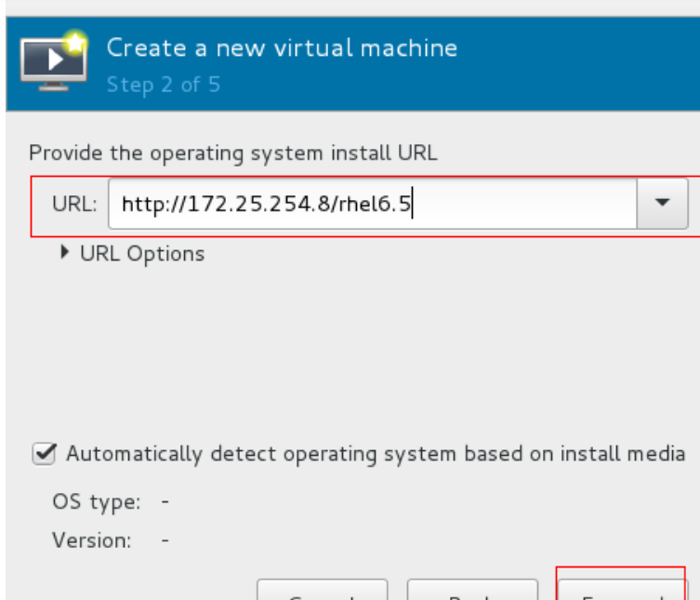Click the 'Create a new virtual machine' title
Screen dimensions: 700x600
[282, 47]
